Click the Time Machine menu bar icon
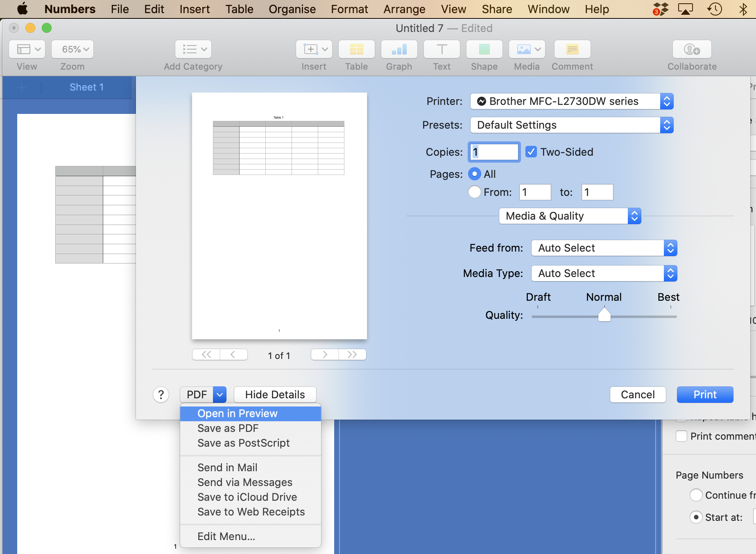756x554 pixels. coord(715,9)
